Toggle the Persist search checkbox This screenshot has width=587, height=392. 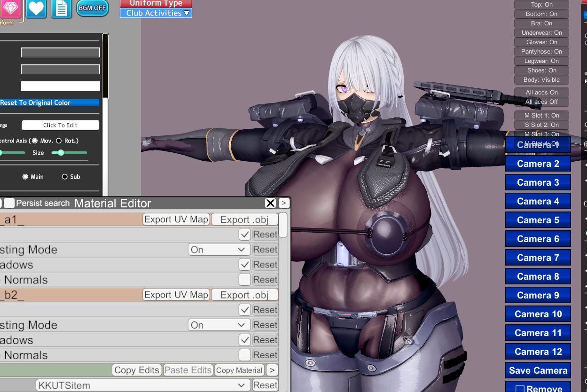point(9,203)
